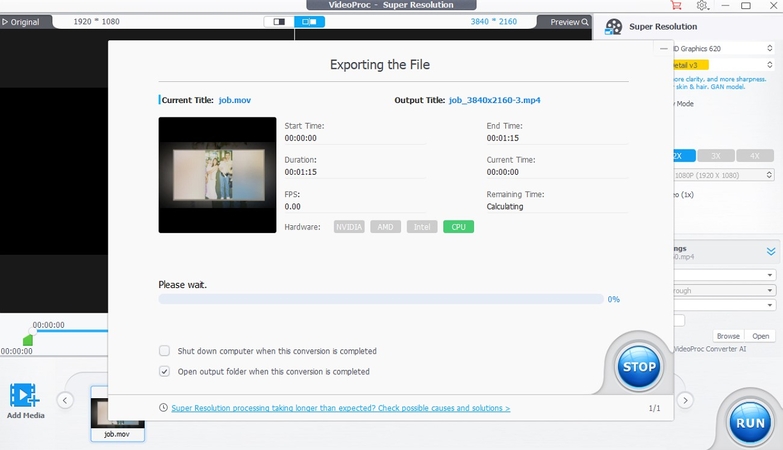
Task: Click the End Time value 00:01:15
Action: pyautogui.click(x=503, y=138)
